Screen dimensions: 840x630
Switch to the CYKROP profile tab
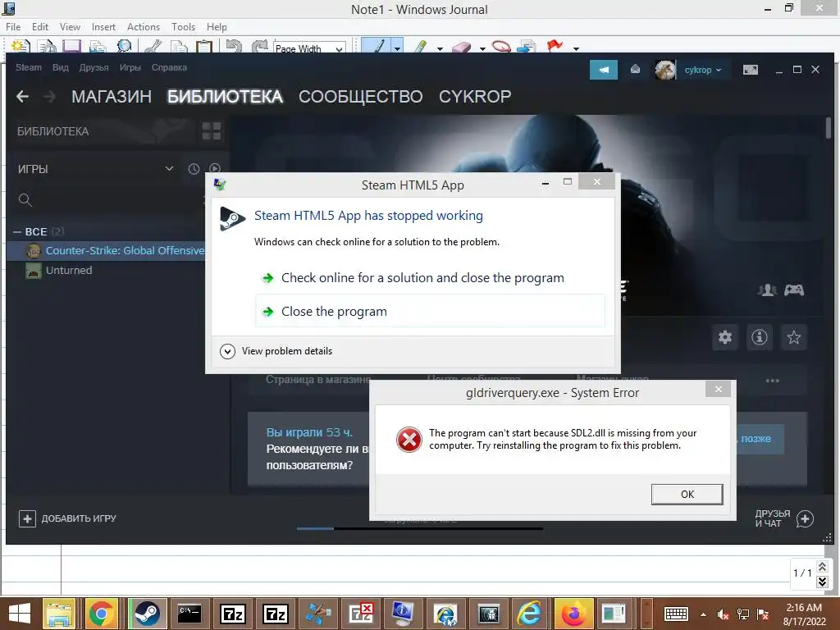pos(475,97)
